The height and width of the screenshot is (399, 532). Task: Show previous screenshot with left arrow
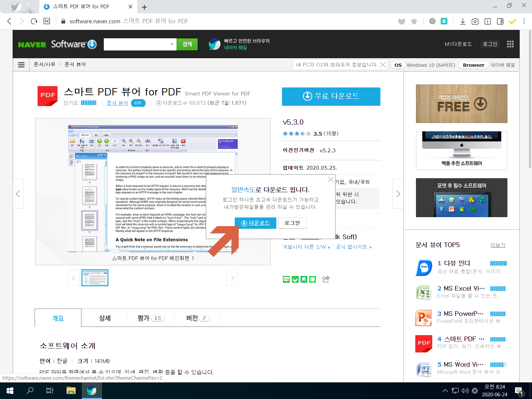(x=18, y=194)
